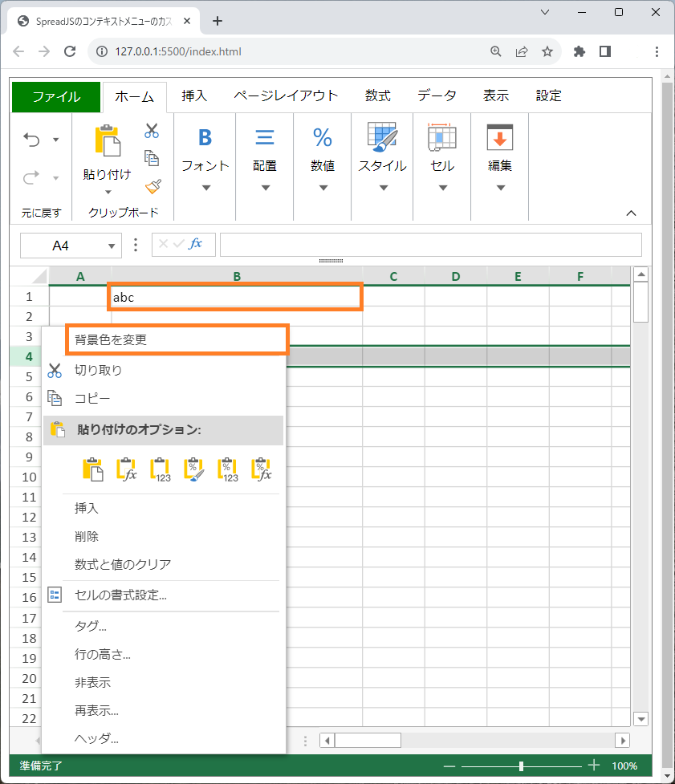
Task: Click the zoom slider handle in status bar
Action: [x=521, y=766]
